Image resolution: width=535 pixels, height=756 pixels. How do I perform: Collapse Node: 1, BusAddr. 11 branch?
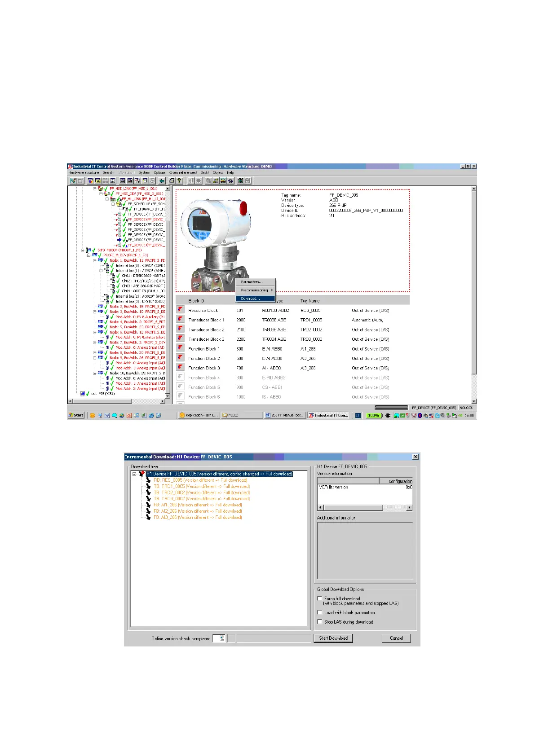(x=95, y=260)
